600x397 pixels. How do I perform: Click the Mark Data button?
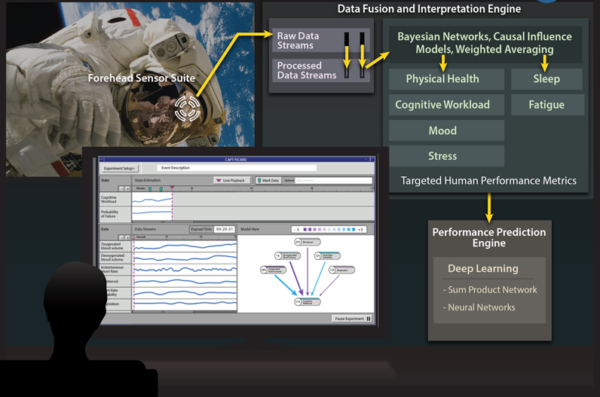(268, 180)
